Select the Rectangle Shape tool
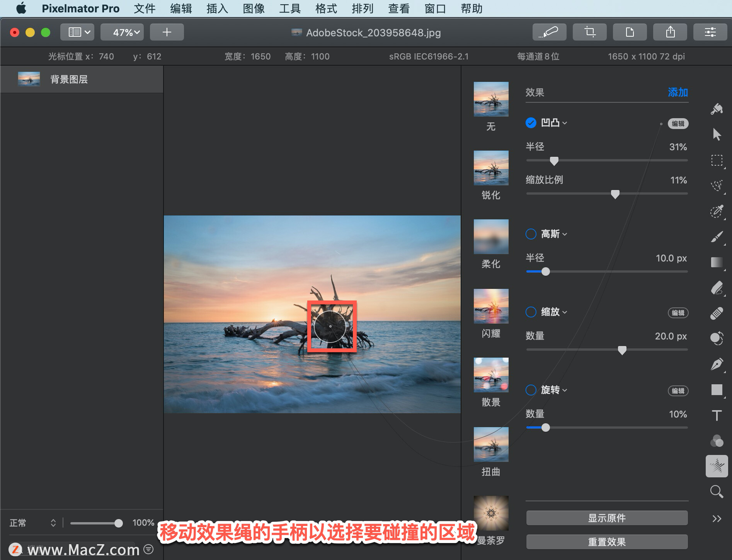 (x=717, y=390)
